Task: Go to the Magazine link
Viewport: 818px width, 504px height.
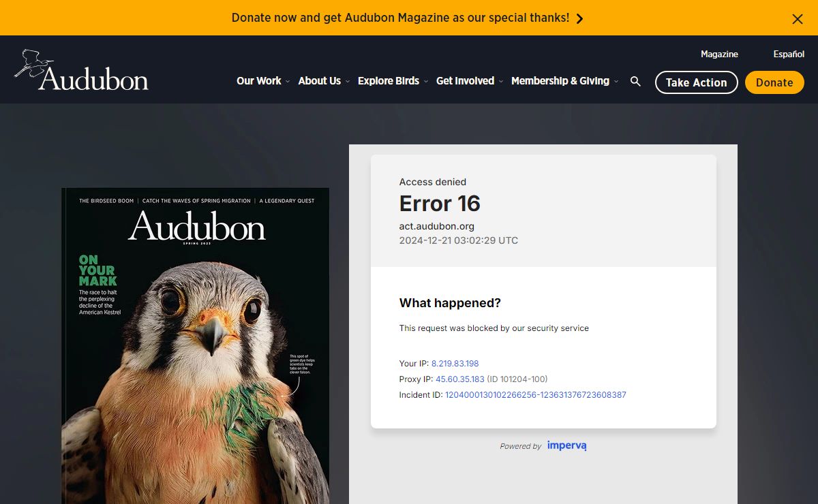Action: point(719,54)
